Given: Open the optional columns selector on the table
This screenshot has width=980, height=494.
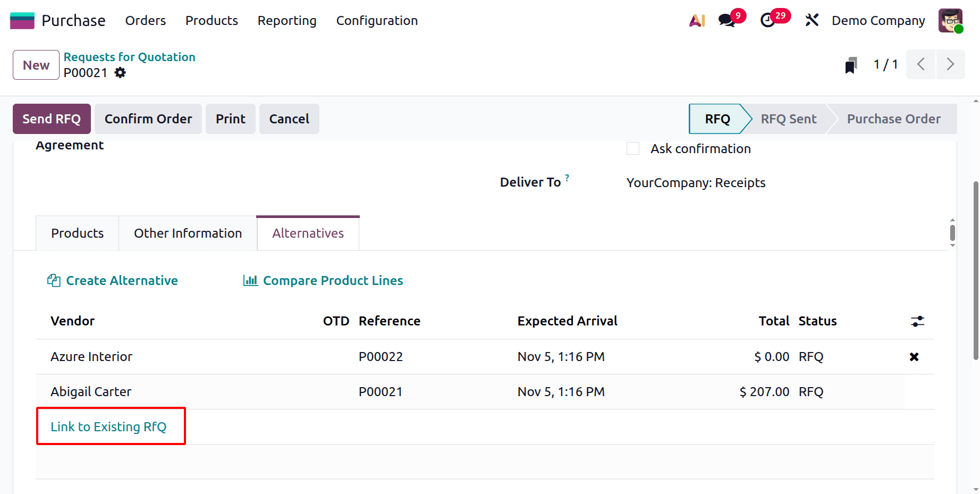Looking at the screenshot, I should [918, 321].
